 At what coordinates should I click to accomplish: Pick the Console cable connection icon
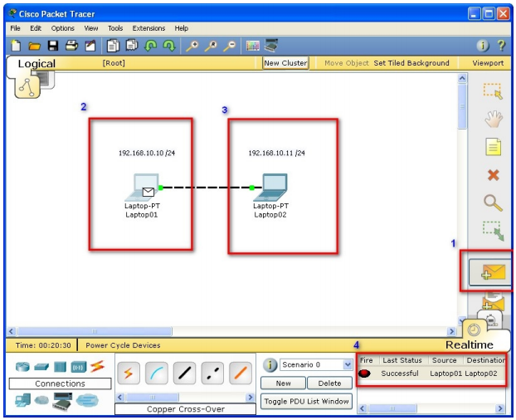[156, 373]
